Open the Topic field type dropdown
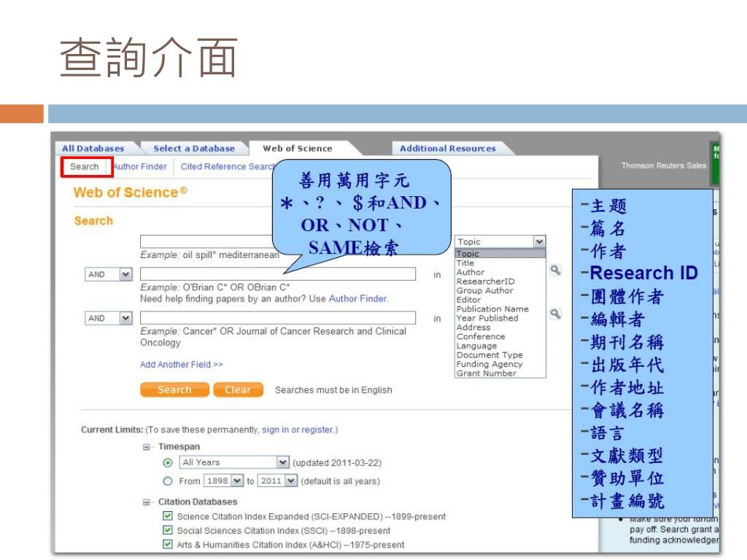 coord(500,241)
